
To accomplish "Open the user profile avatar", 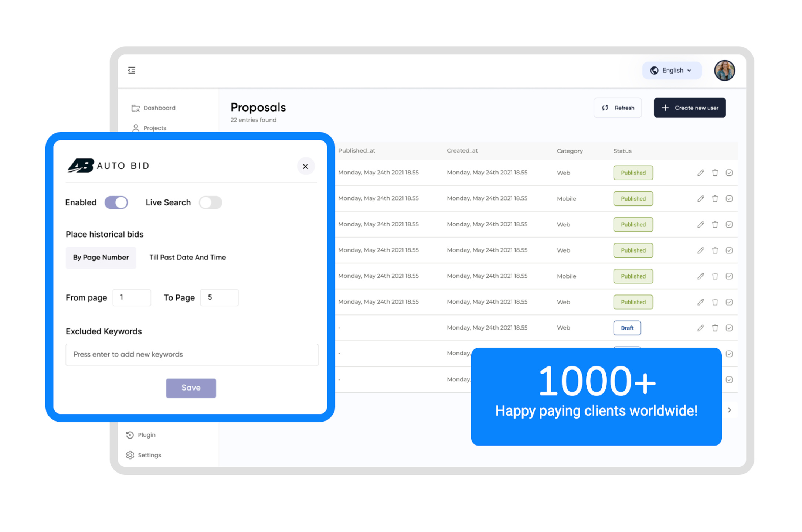I will (x=724, y=70).
